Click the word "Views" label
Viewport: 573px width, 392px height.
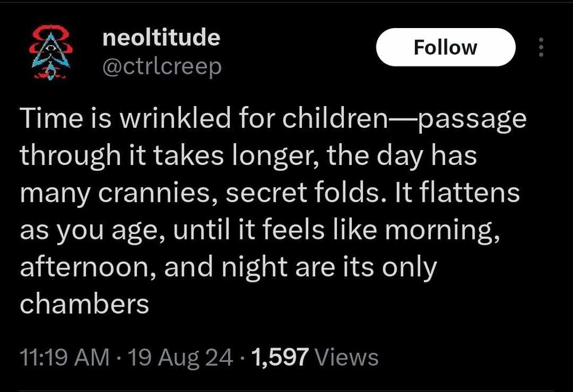[x=347, y=357]
